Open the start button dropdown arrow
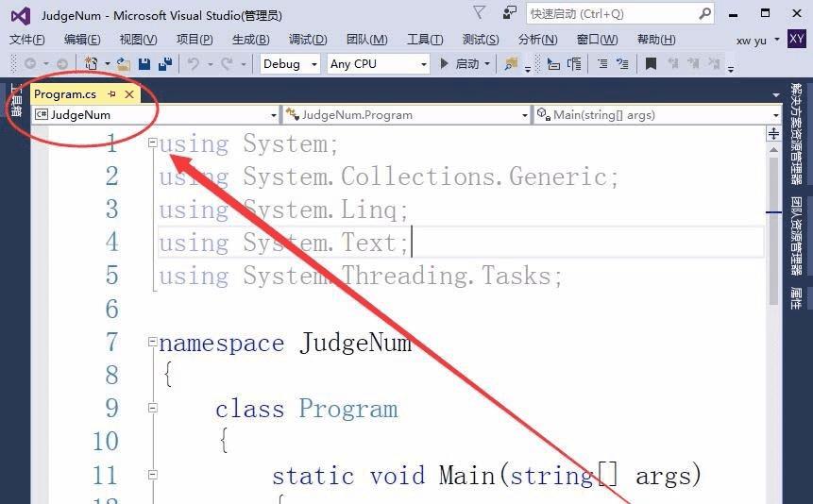 [x=487, y=64]
